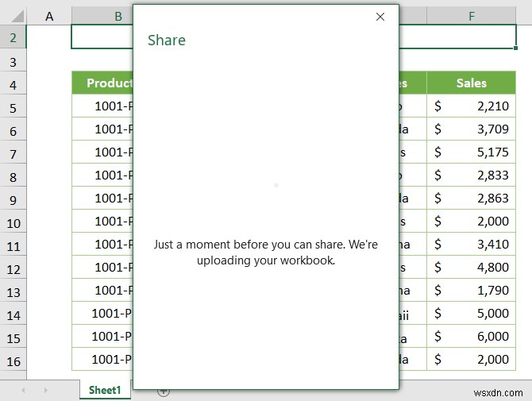Click the Product header cell

(x=102, y=83)
